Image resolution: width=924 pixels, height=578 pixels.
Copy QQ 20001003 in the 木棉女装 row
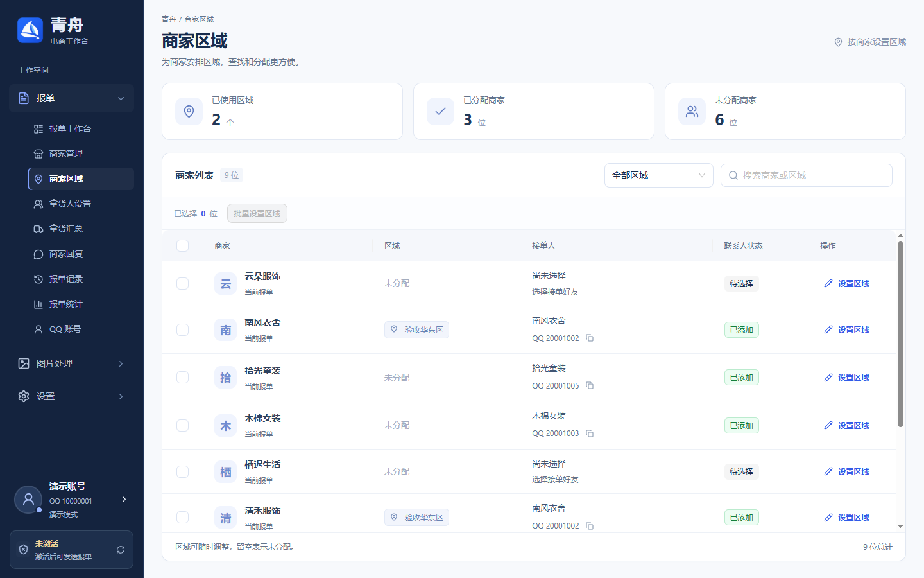click(590, 433)
